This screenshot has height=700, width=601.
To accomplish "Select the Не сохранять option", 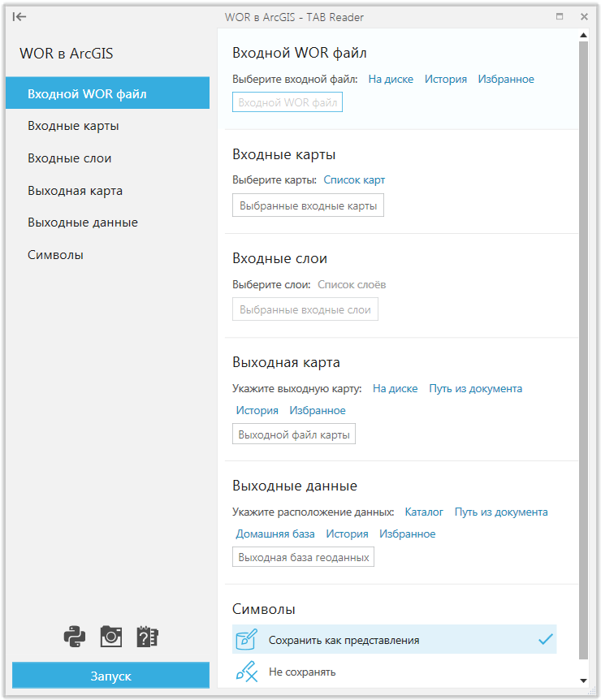I will tap(395, 672).
